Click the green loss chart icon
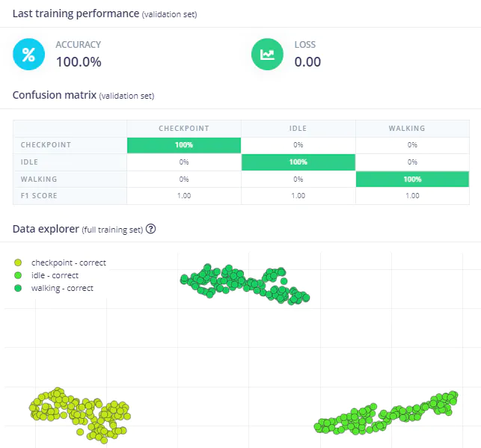481x448 pixels. coord(267,55)
